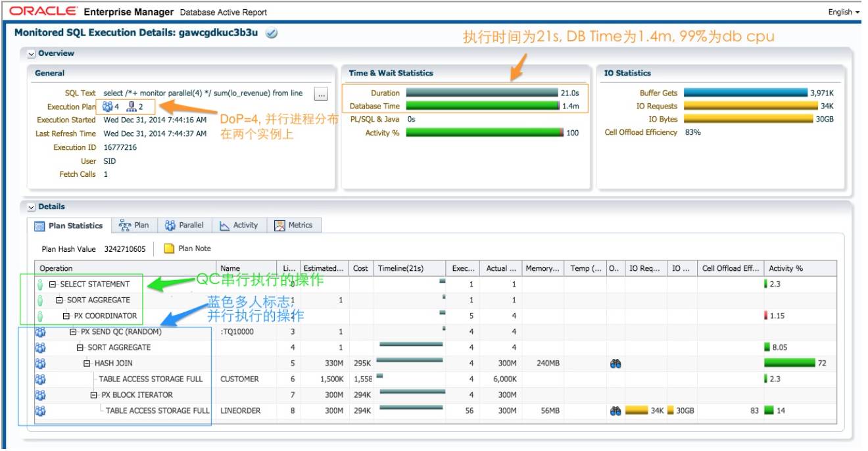Viewport: 868px width, 451px height.
Task: Open full SQL text with the ellipsis button
Action: pyautogui.click(x=321, y=94)
